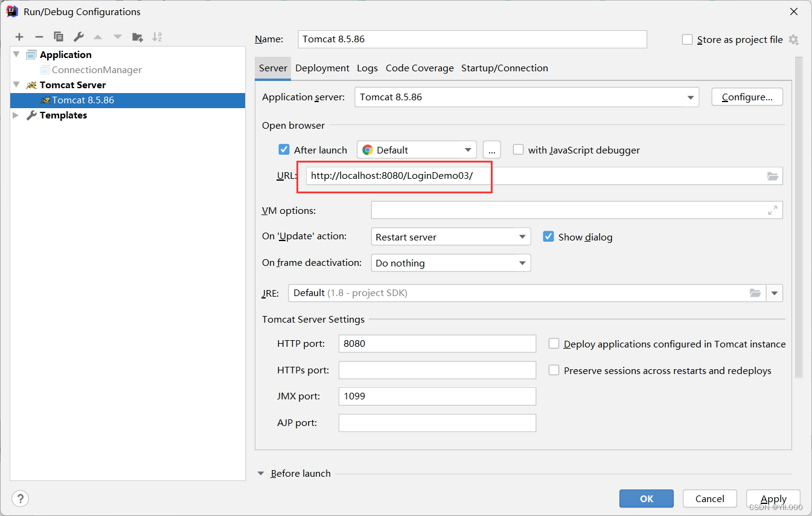Click the Configure... button
The width and height of the screenshot is (812, 516).
(x=747, y=97)
